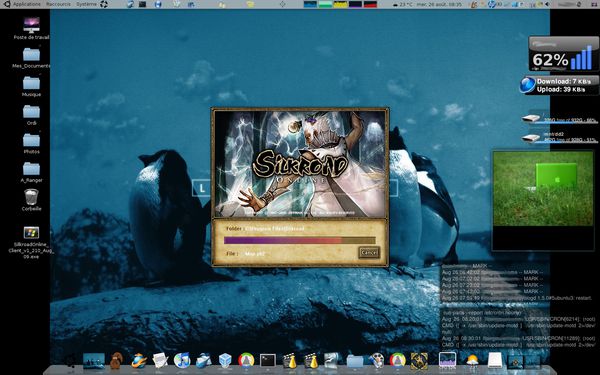Open the Applications menu
This screenshot has width=600, height=375.
click(27, 4)
